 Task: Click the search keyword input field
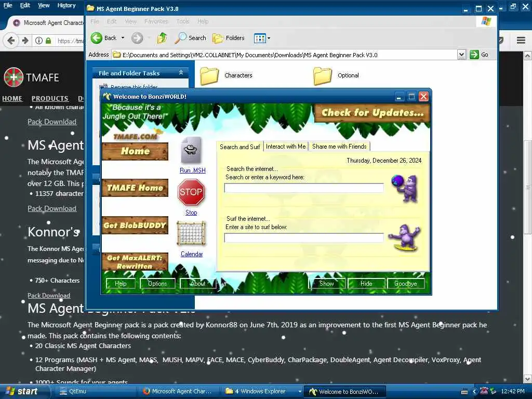click(303, 188)
